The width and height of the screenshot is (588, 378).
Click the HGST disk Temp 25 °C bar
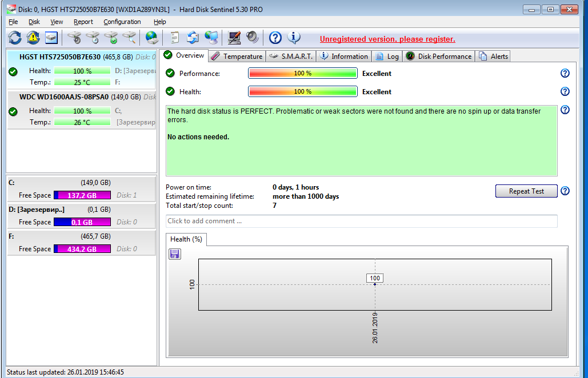(x=82, y=82)
